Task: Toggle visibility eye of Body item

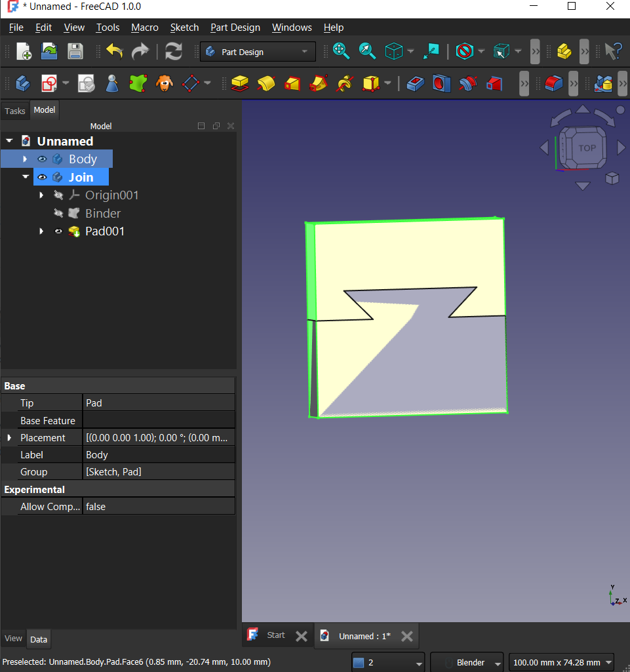Action: 42,159
